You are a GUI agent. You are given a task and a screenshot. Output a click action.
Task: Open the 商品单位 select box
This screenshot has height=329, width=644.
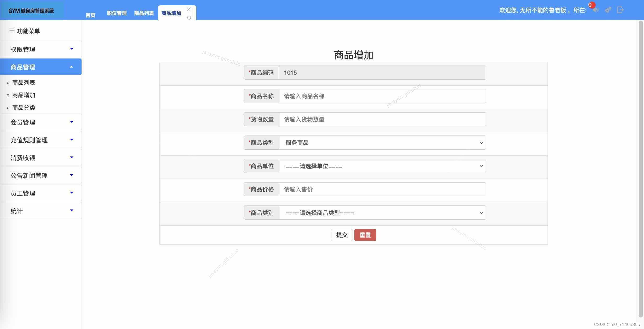click(x=382, y=166)
